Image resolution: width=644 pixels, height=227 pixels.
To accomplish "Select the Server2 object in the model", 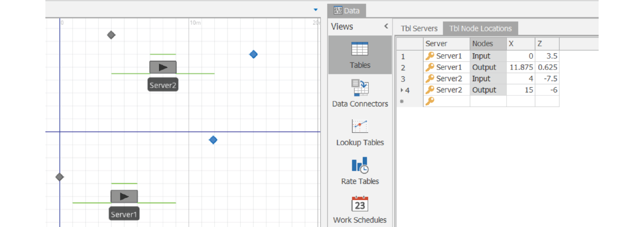I will (163, 67).
